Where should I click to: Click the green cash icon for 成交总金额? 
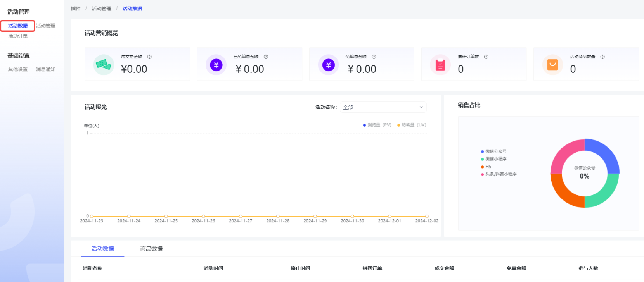tap(104, 65)
